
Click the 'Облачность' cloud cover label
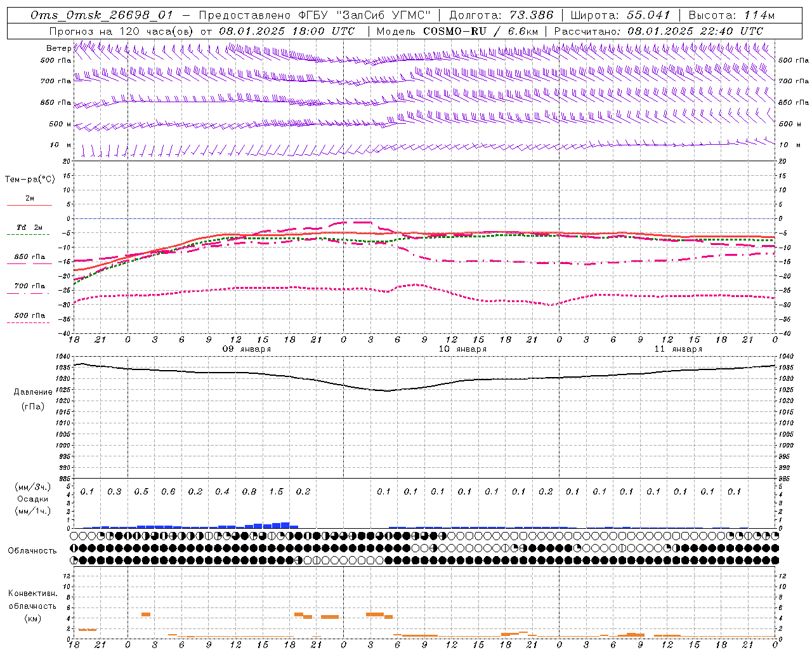32,551
